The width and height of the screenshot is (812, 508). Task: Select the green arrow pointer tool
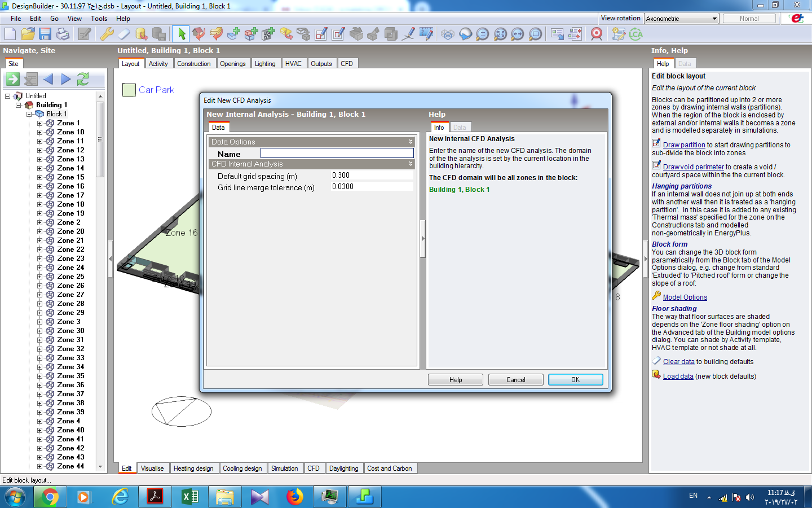click(x=181, y=34)
